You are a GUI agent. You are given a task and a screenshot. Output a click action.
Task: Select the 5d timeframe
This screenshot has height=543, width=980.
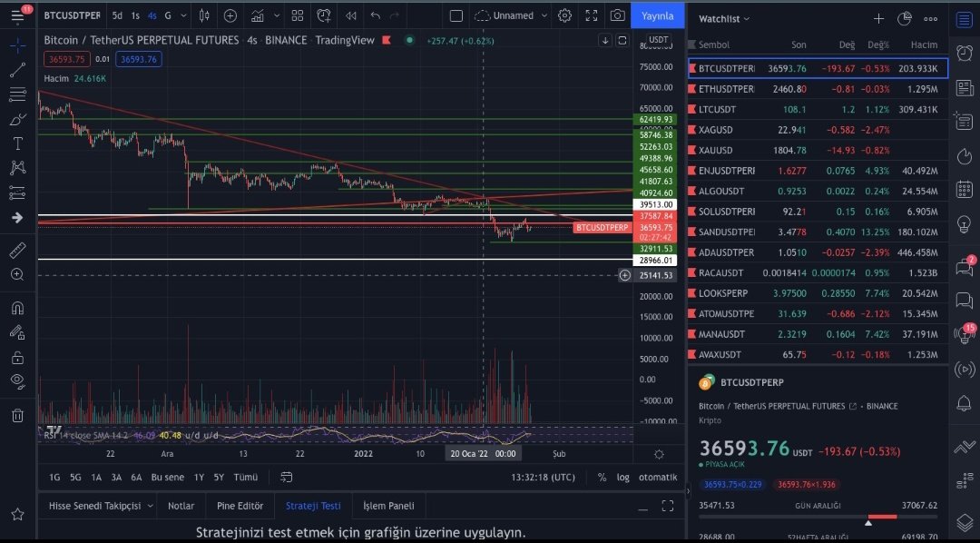(x=117, y=15)
